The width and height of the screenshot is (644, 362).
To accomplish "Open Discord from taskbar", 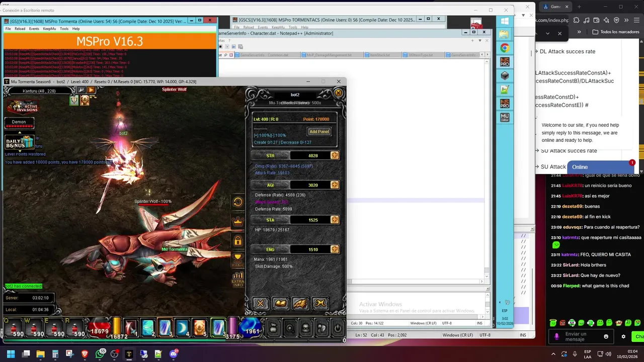I will 174,354.
